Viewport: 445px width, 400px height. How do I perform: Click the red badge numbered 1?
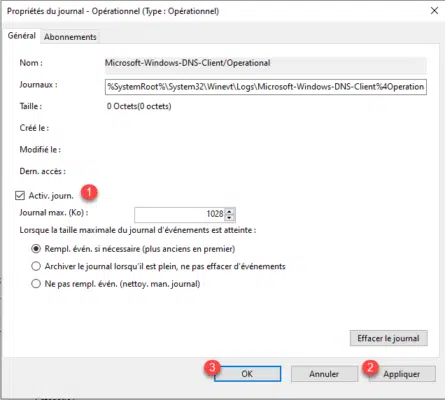(x=89, y=192)
